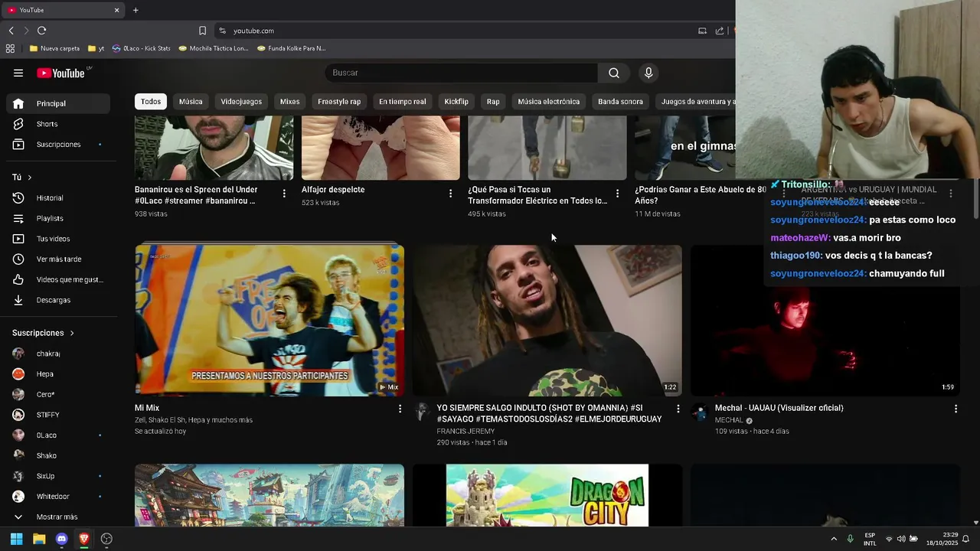This screenshot has width=980, height=551.
Task: Open Videos que me gustan list
Action: (x=58, y=280)
